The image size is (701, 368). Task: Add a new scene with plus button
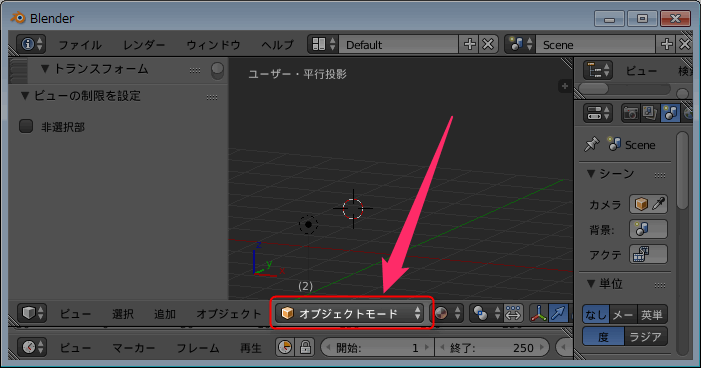[666, 44]
